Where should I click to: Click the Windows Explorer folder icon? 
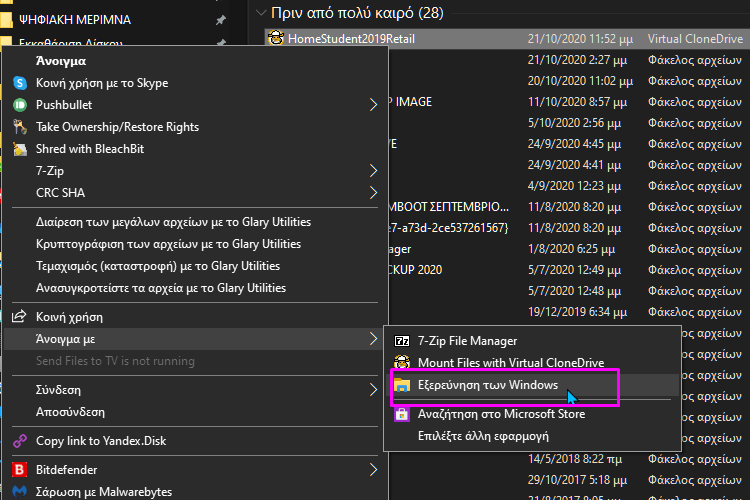pyautogui.click(x=402, y=385)
